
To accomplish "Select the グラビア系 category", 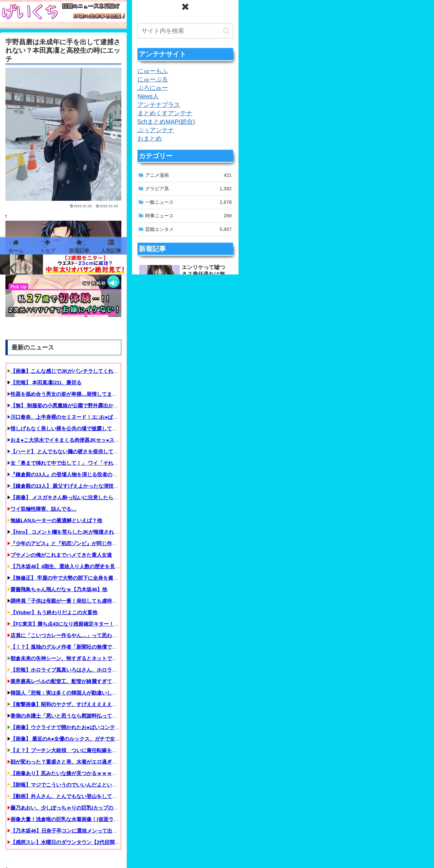I will (185, 189).
